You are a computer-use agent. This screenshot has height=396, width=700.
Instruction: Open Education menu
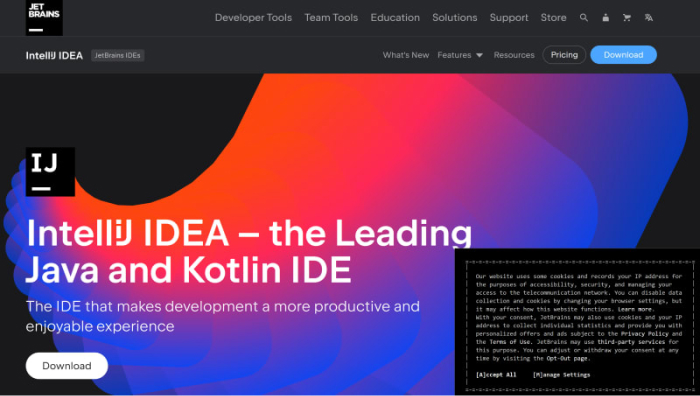click(395, 18)
